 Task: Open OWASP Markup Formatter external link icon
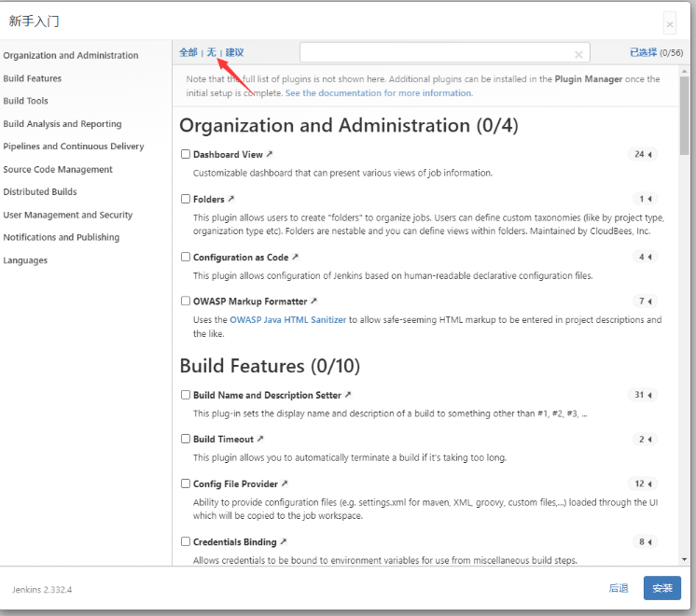click(x=314, y=301)
